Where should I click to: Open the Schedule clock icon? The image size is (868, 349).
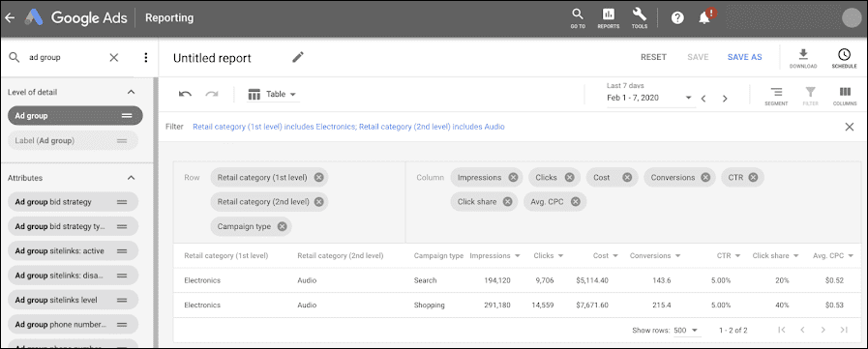pyautogui.click(x=844, y=58)
